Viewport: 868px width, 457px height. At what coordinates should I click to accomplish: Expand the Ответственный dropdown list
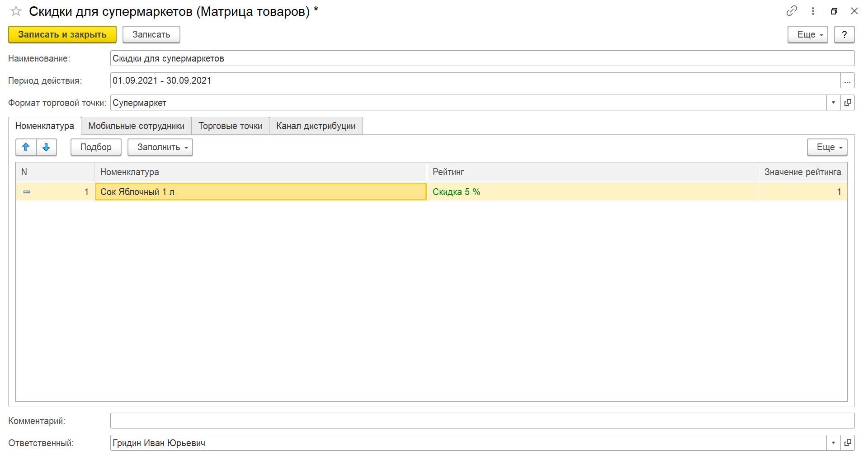(x=833, y=443)
